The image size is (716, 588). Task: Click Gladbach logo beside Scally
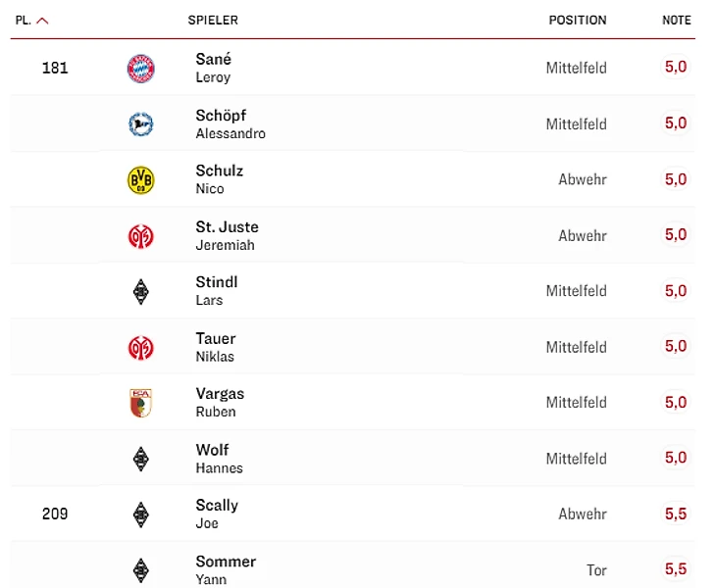141,514
